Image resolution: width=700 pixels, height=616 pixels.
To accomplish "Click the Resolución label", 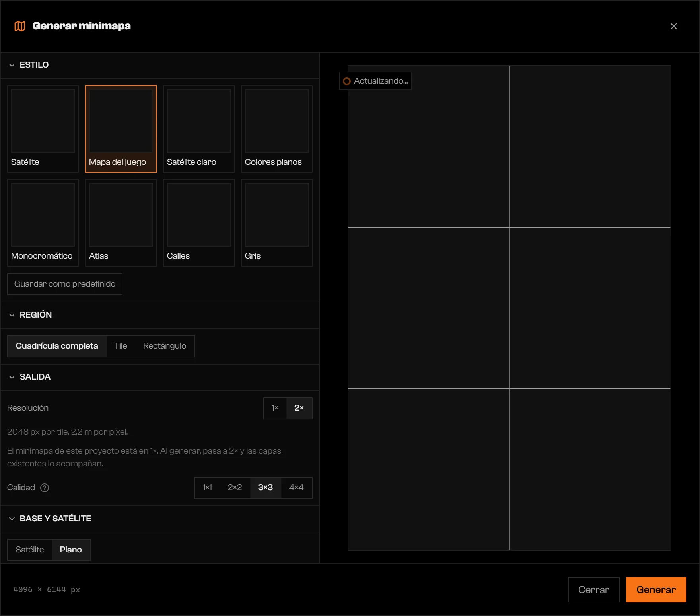I will coord(28,408).
